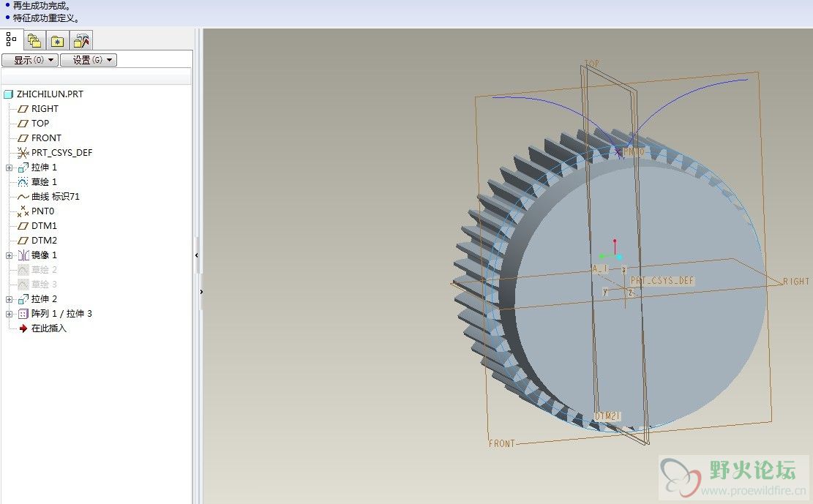Select the RIGHT datum plane icon in the tree
This screenshot has width=813, height=504.
pyautogui.click(x=23, y=109)
